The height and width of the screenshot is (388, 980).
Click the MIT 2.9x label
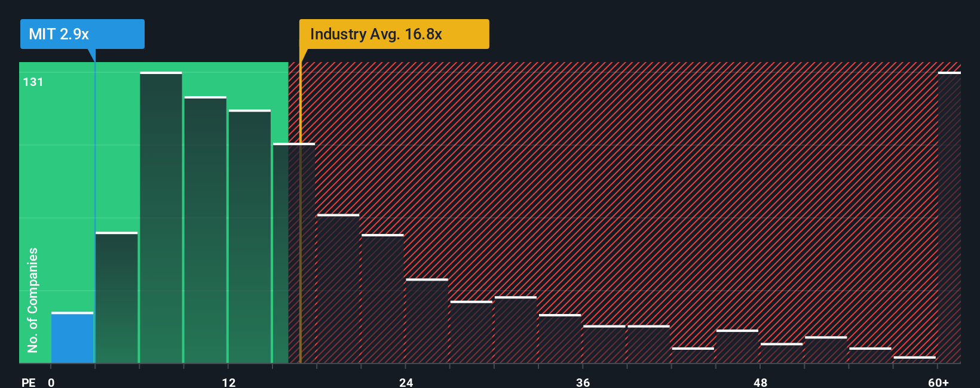(82, 34)
